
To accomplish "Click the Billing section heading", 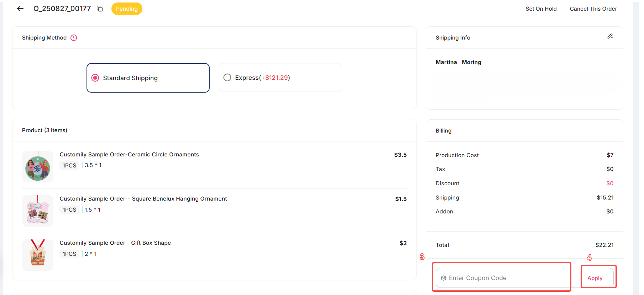I will pos(444,131).
